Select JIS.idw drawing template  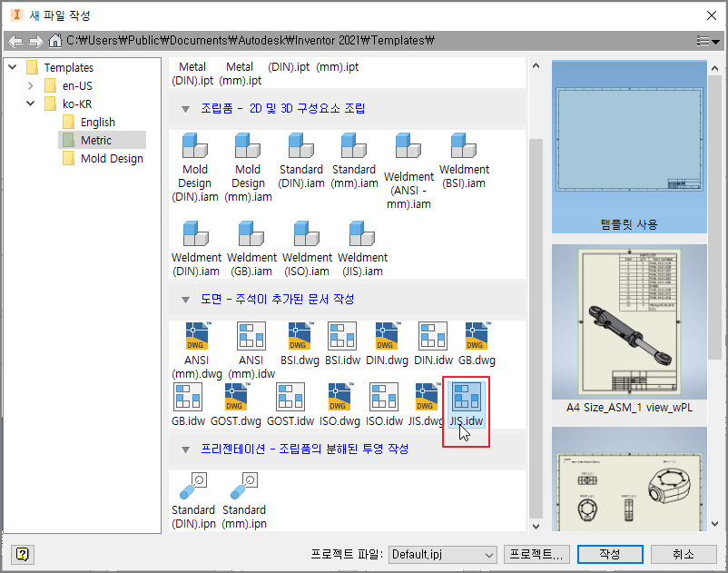(x=467, y=404)
